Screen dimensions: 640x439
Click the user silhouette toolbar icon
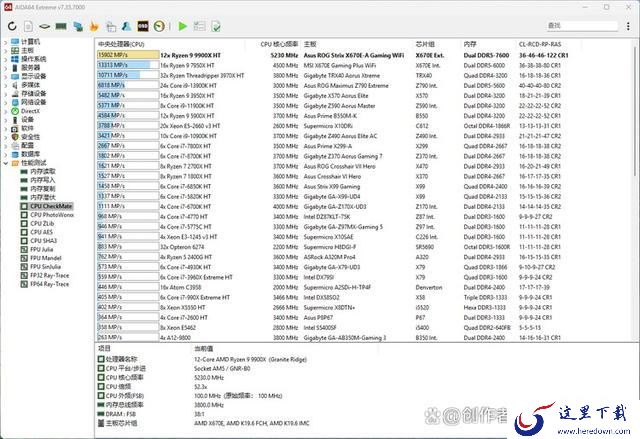pos(127,27)
